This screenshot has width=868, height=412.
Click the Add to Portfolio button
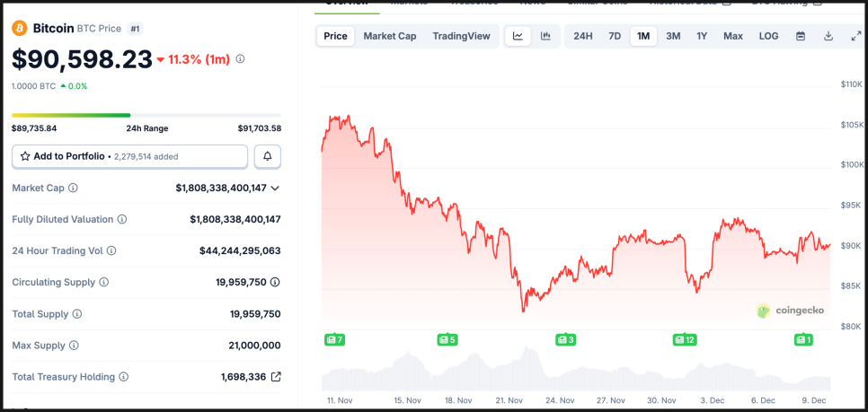129,156
